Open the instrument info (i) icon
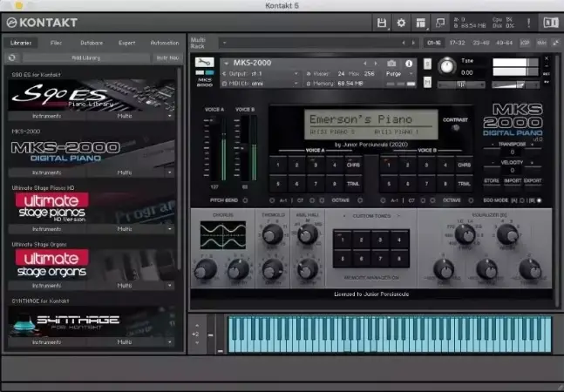This screenshot has height=392, width=564. coord(409,64)
